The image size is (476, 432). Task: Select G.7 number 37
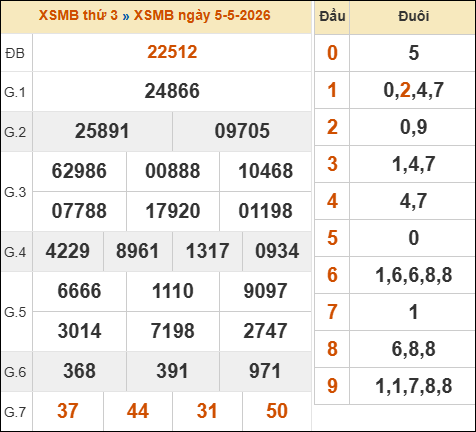click(x=68, y=411)
